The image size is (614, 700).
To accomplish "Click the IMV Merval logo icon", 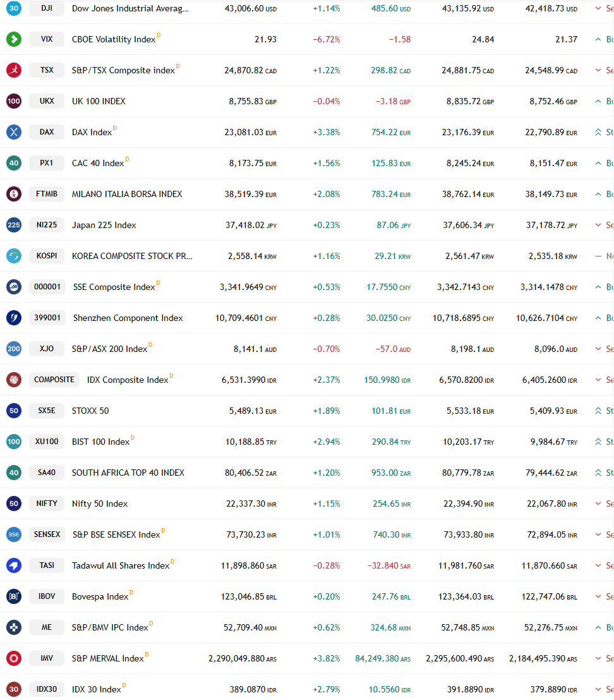I will 14,658.
